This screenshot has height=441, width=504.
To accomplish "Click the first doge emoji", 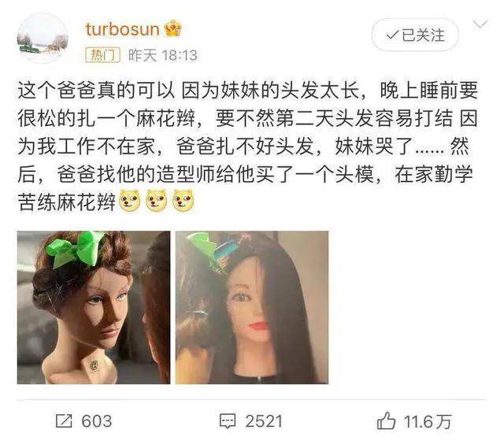I will [130, 201].
